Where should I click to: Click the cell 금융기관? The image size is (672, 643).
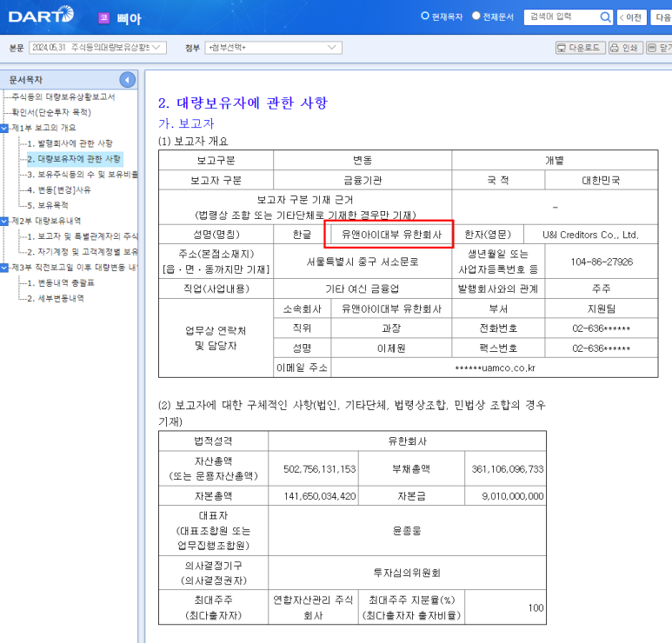pyautogui.click(x=363, y=181)
